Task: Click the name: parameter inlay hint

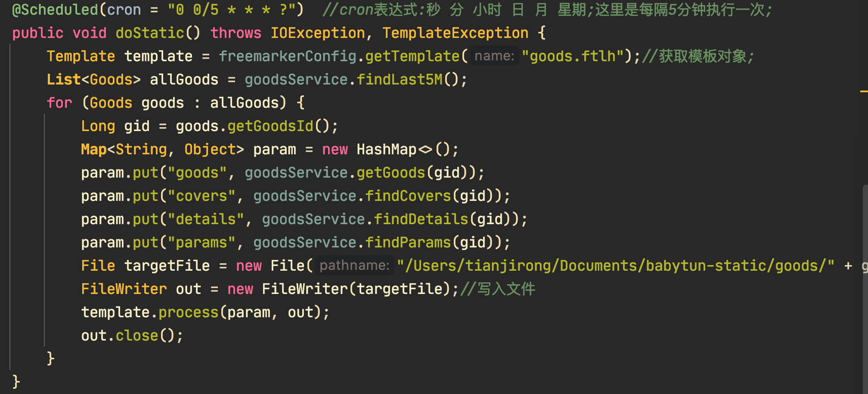Action: click(x=494, y=56)
